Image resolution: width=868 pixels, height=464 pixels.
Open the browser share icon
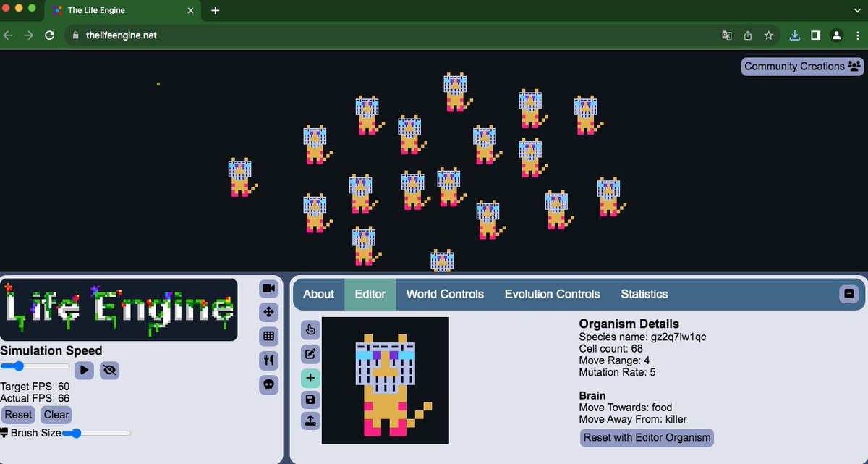(x=749, y=35)
